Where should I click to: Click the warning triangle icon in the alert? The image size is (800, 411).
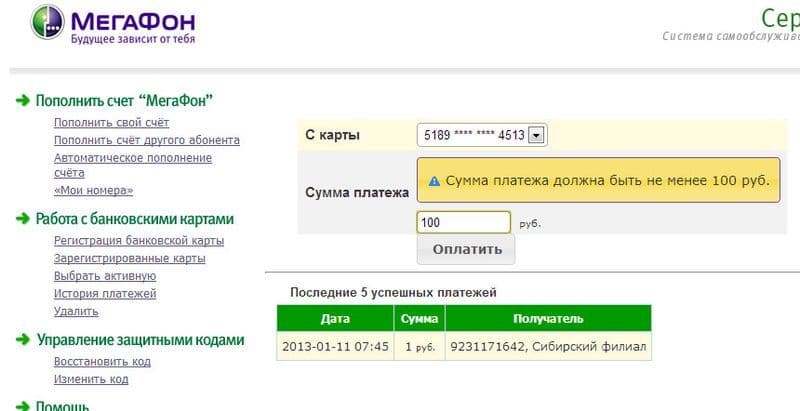point(434,181)
